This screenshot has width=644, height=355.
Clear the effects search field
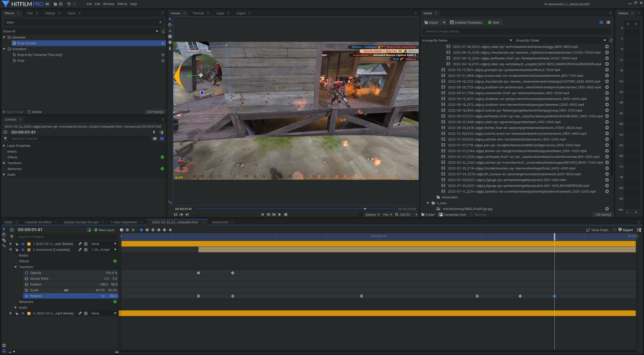tap(160, 22)
